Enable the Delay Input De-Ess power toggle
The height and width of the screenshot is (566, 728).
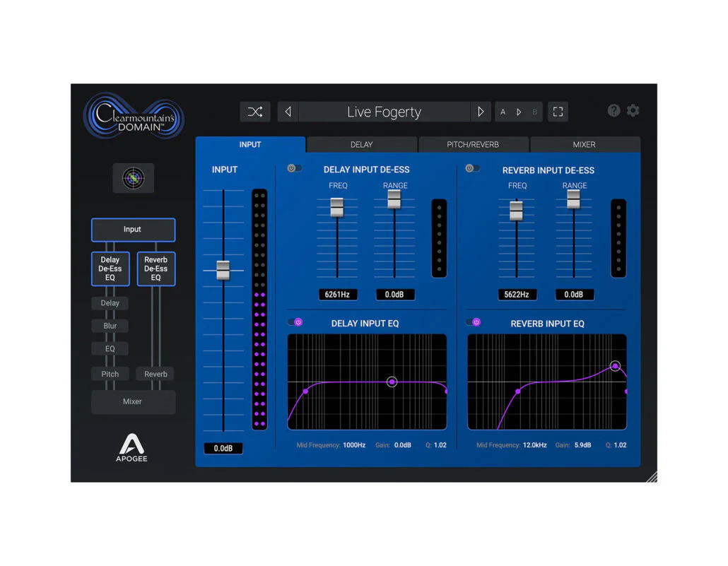pos(294,168)
